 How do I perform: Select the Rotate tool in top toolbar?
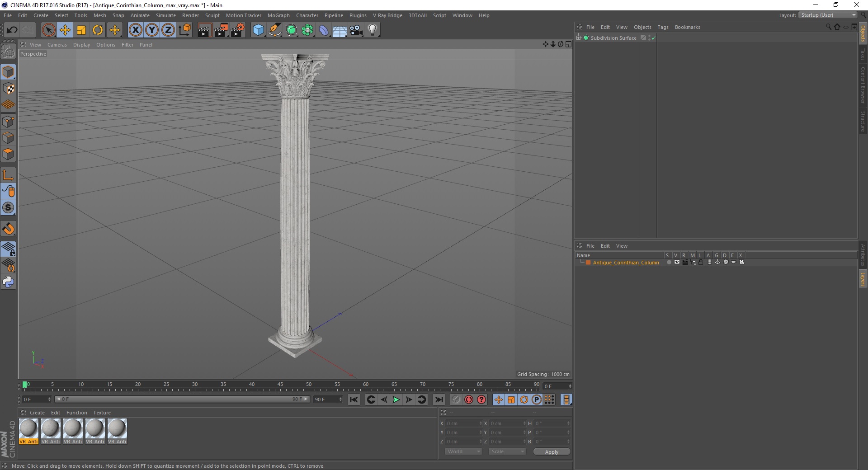[98, 30]
